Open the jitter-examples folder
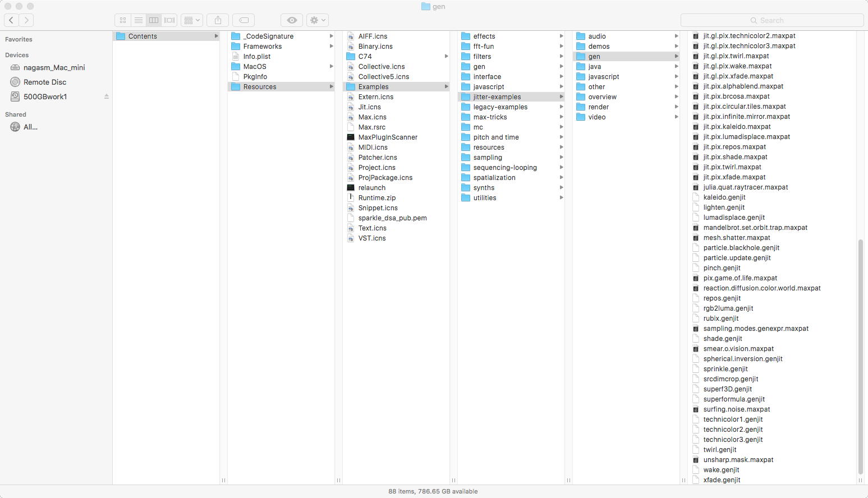The image size is (868, 498). click(497, 96)
